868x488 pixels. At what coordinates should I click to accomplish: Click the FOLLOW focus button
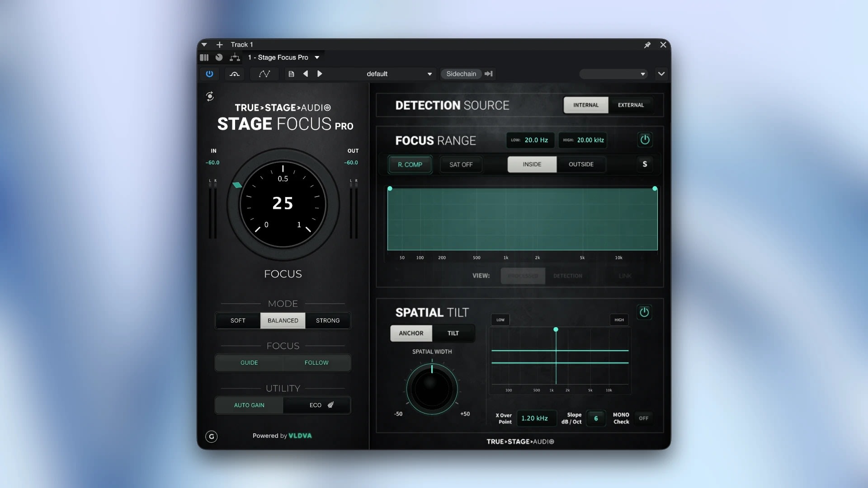coord(316,363)
